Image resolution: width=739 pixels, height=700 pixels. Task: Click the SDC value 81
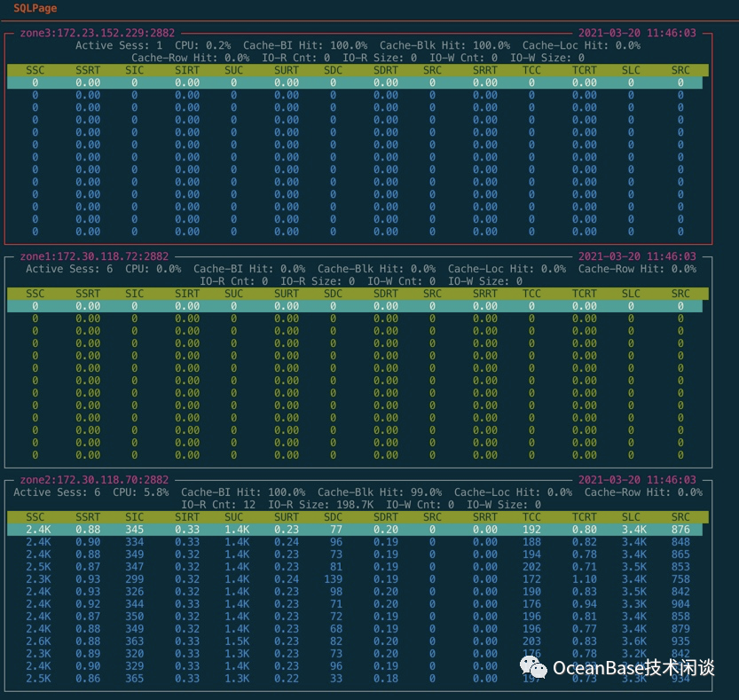click(336, 567)
